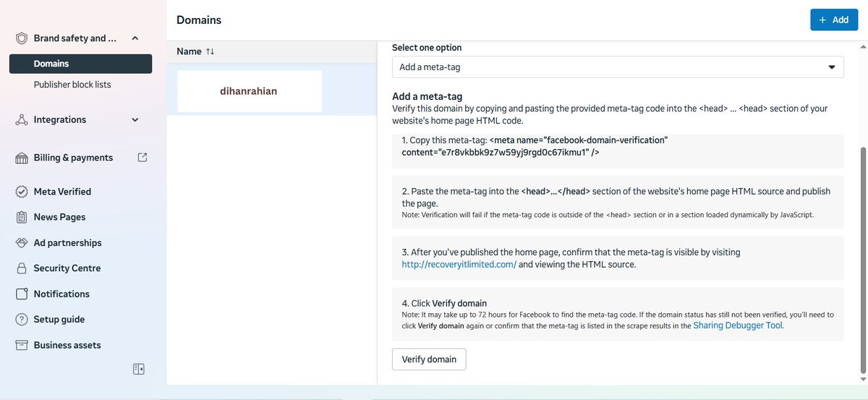Click the Domains page heading
This screenshot has width=868, height=400.
(x=199, y=20)
